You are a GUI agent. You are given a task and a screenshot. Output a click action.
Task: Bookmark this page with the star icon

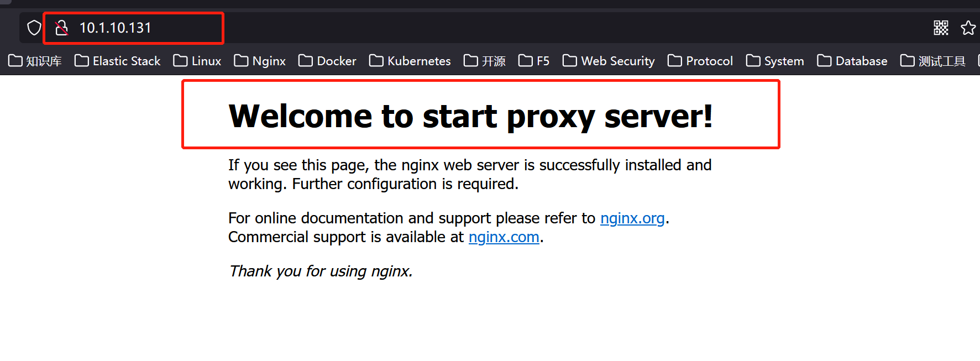coord(968,28)
